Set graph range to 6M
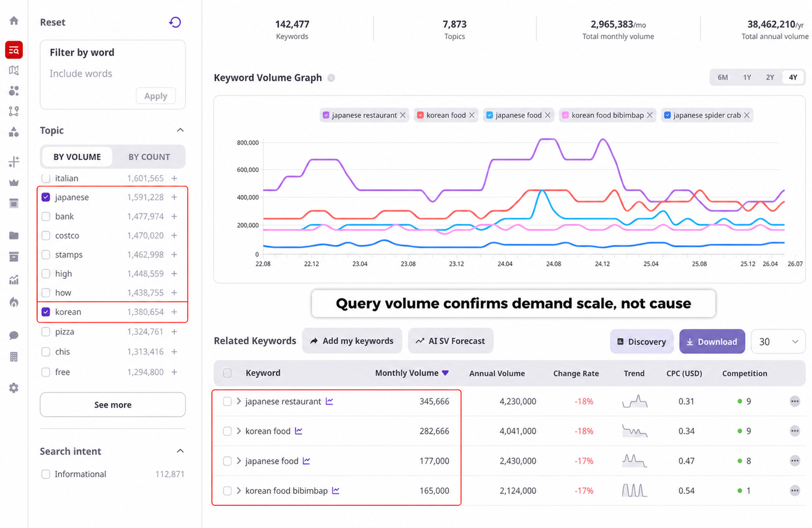The width and height of the screenshot is (812, 528). [x=722, y=78]
